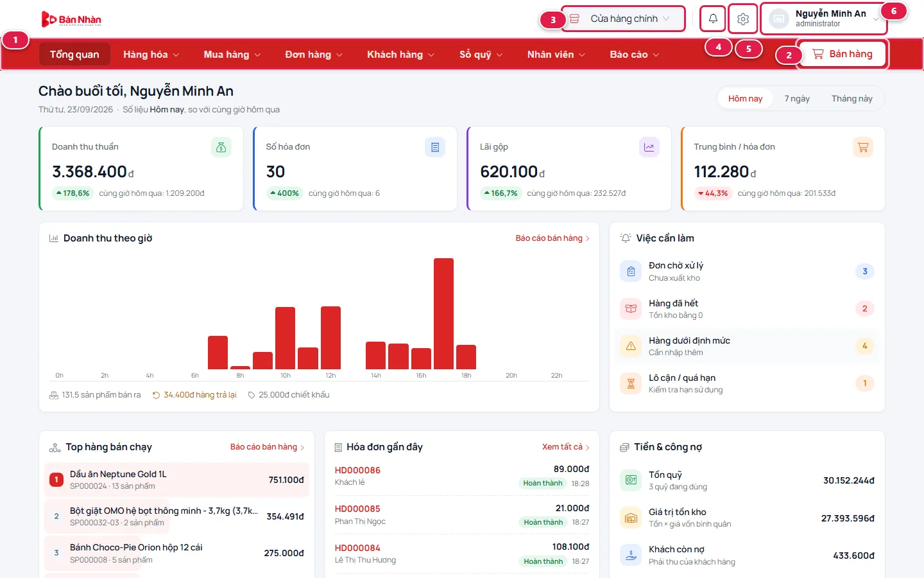The width and height of the screenshot is (924, 578).
Task: Expand the Cửa hàng chính store dropdown
Action: [623, 19]
